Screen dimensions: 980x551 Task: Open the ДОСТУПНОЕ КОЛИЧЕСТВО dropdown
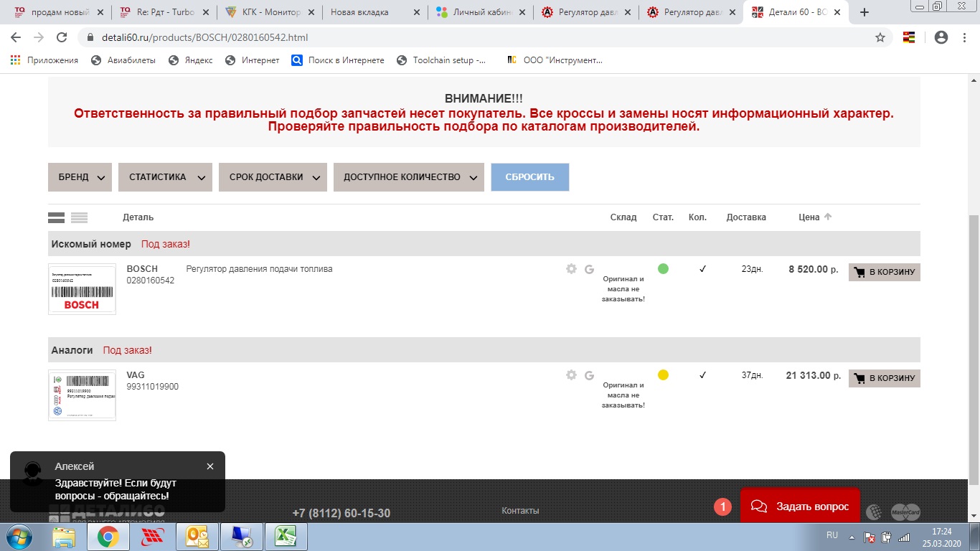click(408, 177)
